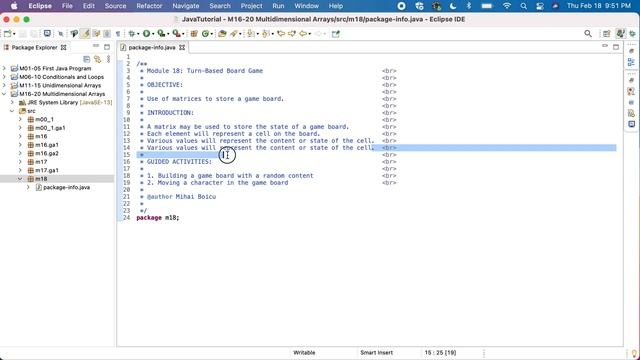Close the package-info.java editor tab
The width and height of the screenshot is (640, 360).
coord(182,47)
